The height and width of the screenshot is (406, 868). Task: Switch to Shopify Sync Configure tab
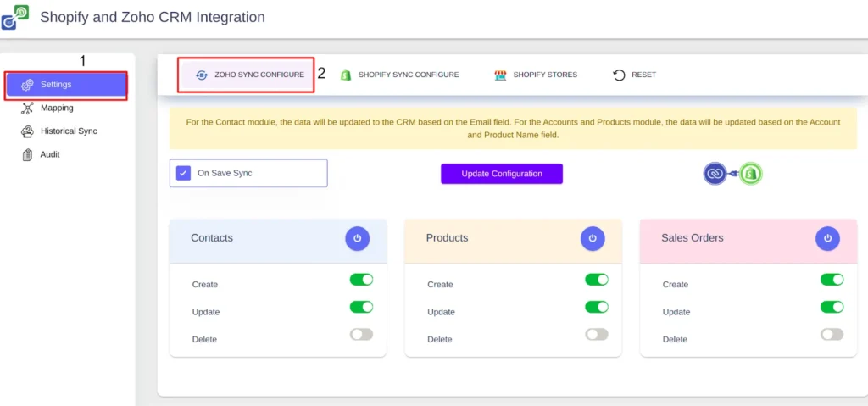400,75
